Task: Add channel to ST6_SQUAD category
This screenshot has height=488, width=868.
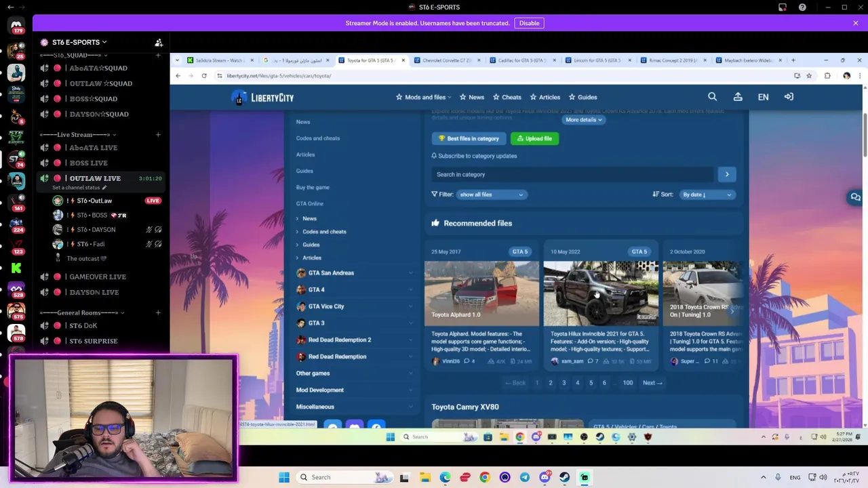Action: pos(158,55)
